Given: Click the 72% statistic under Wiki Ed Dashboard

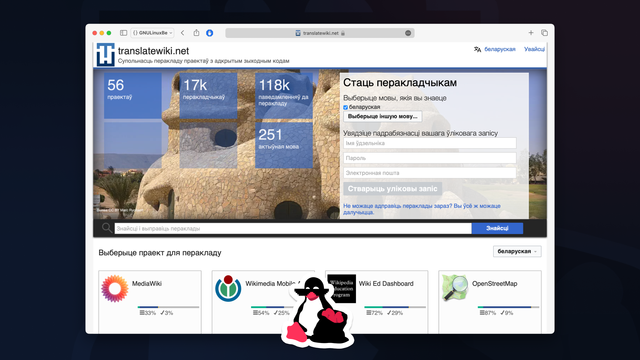Looking at the screenshot, I should [374, 313].
